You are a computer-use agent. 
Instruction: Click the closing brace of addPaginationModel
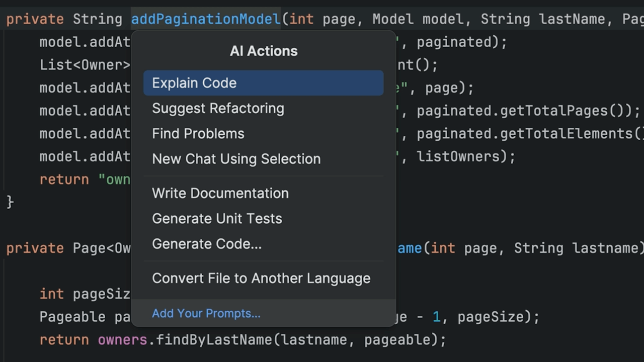tap(10, 202)
